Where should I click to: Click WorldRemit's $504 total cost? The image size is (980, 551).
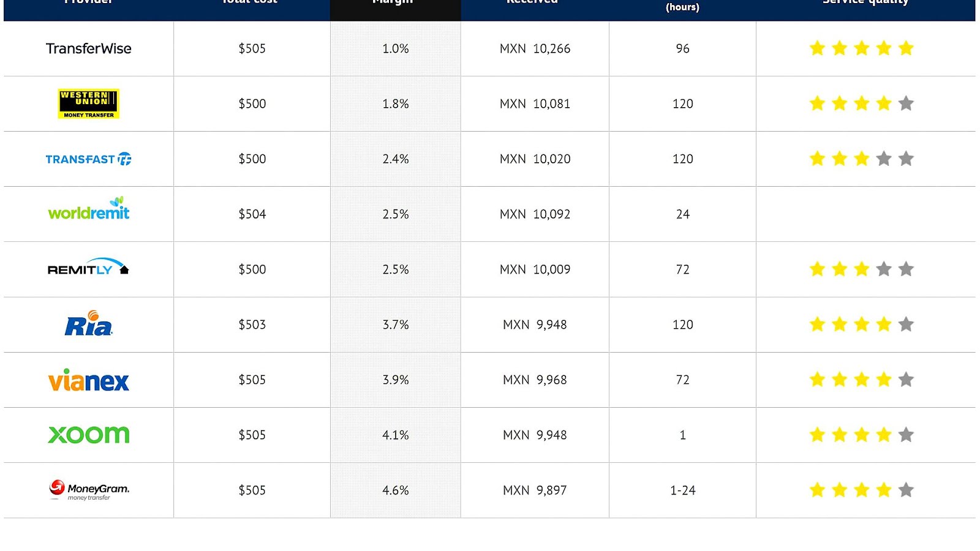252,214
